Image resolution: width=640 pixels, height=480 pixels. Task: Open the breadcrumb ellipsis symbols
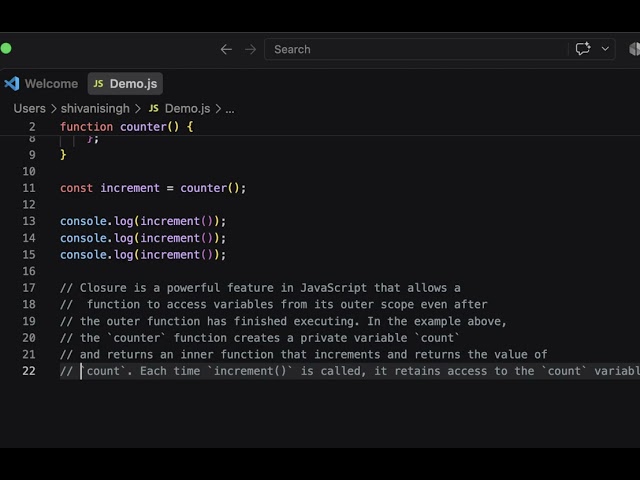tap(230, 109)
